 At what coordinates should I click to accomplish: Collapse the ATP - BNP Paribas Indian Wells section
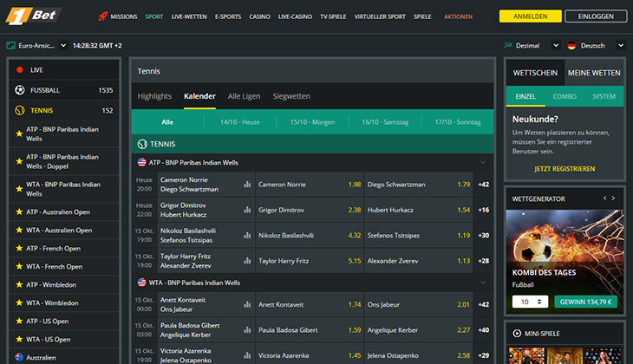click(483, 162)
